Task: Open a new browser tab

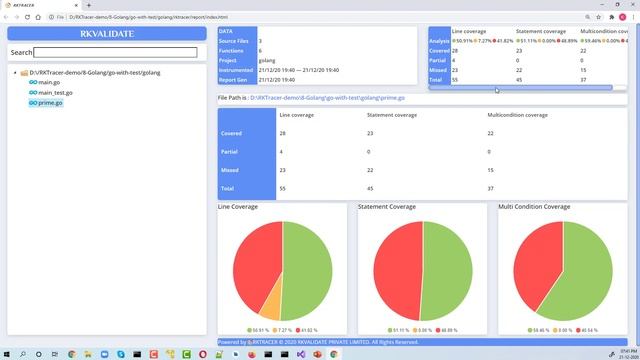Action: 89,5
